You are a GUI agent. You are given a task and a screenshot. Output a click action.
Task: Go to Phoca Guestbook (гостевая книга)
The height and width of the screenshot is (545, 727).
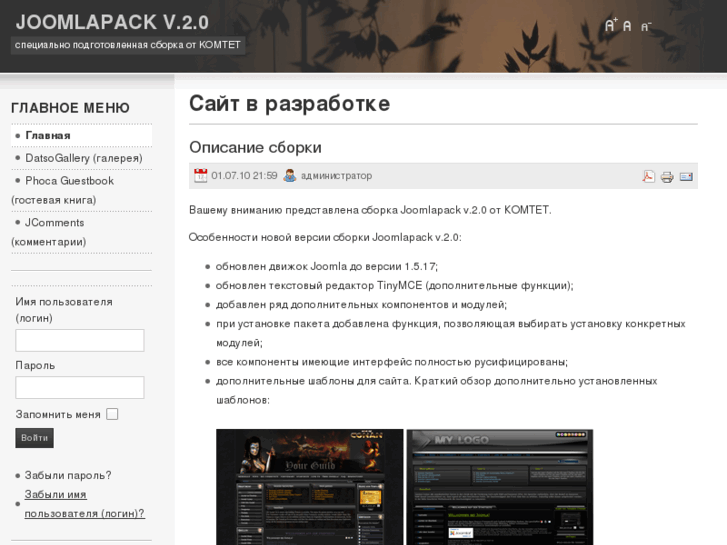point(63,190)
